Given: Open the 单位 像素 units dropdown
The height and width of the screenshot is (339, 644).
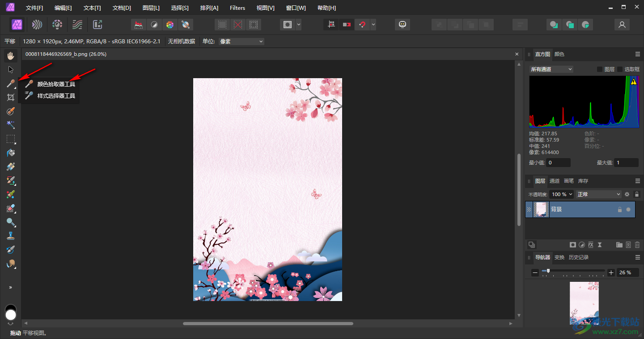Looking at the screenshot, I should 241,42.
